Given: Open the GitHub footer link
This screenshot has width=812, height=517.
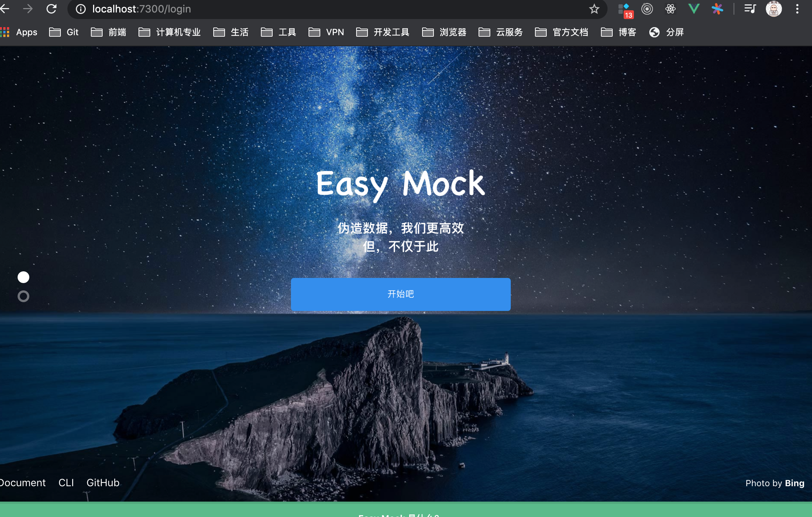Looking at the screenshot, I should [x=103, y=483].
